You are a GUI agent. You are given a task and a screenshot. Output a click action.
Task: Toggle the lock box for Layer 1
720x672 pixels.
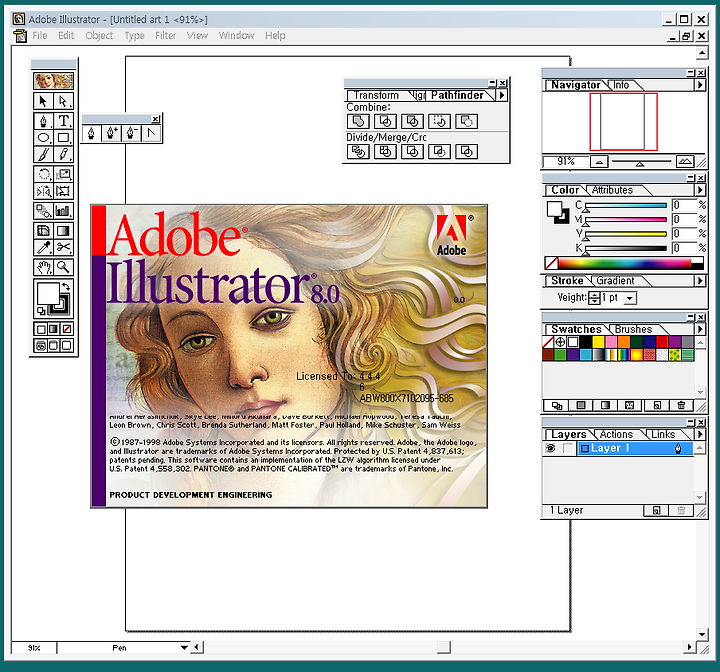pos(568,448)
